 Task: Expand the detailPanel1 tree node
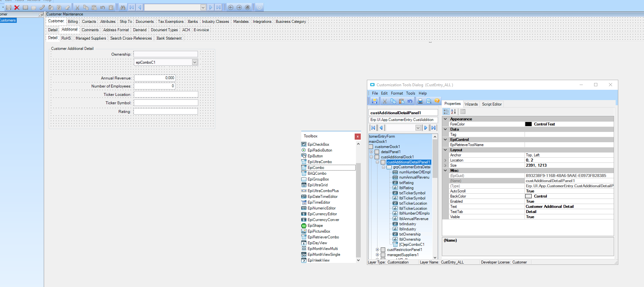371,152
